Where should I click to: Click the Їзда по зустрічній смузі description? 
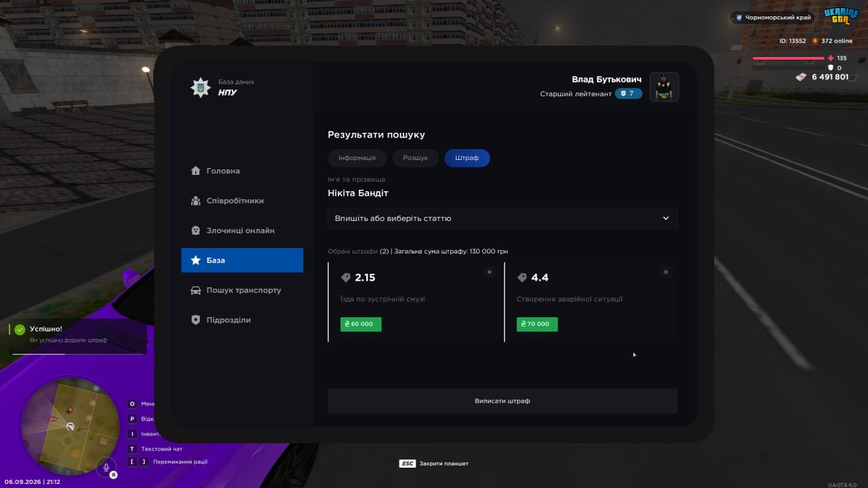tap(382, 299)
